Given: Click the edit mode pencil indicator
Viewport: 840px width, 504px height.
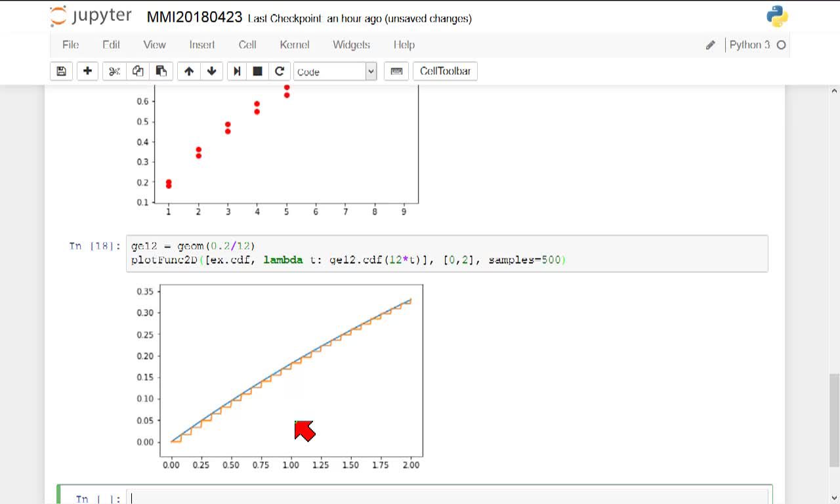Looking at the screenshot, I should (710, 45).
